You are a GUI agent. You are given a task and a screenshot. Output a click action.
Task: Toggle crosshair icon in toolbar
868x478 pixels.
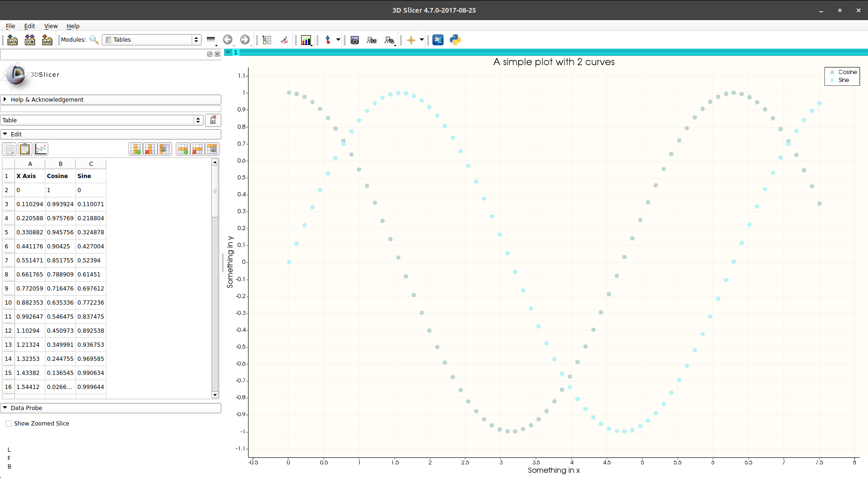coord(411,40)
